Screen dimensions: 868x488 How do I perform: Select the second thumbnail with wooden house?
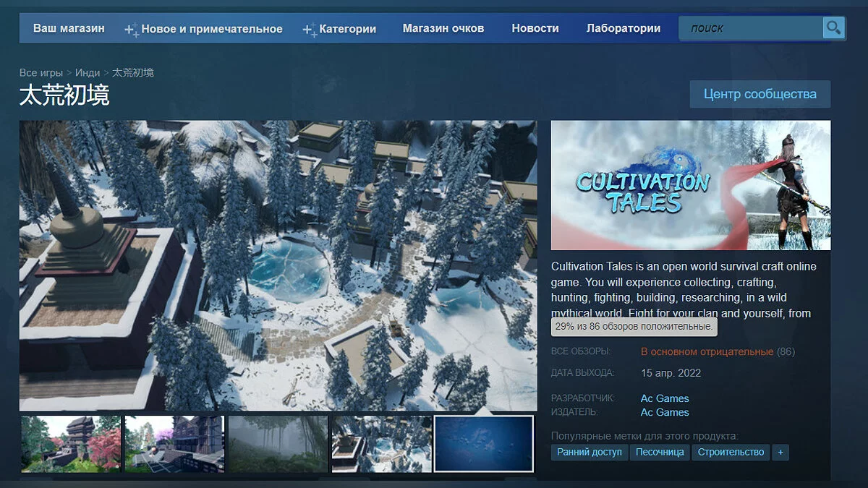pyautogui.click(x=174, y=444)
